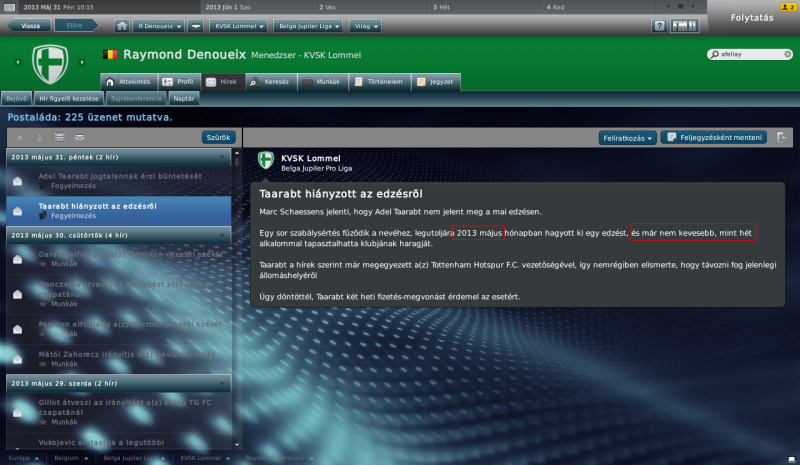
Task: Collapse the 2013 május 30. csütörtök group
Action: [x=222, y=235]
